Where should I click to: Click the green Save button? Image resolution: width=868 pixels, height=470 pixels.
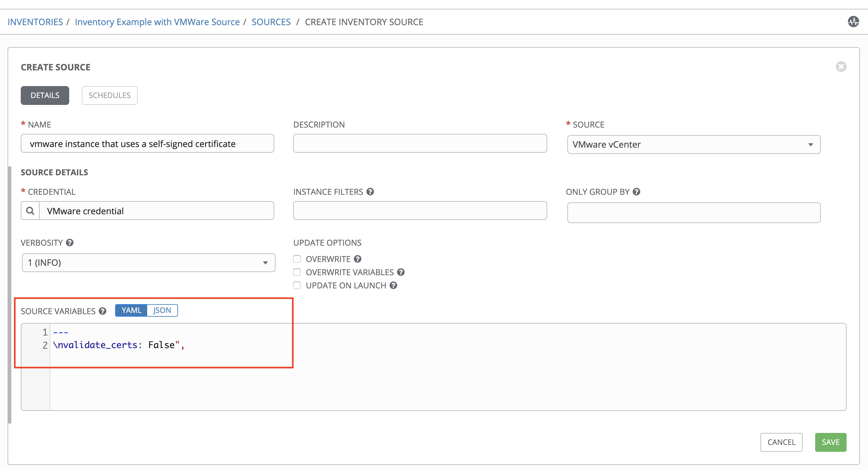(831, 442)
